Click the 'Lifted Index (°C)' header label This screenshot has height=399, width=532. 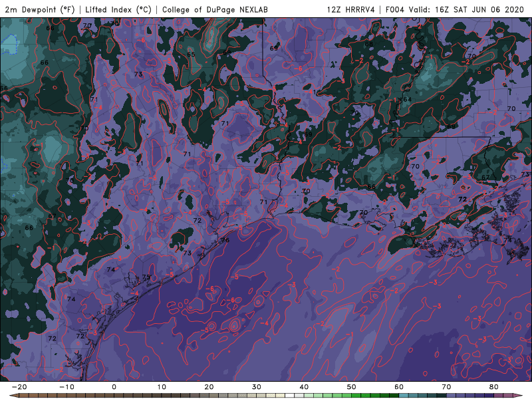tap(118, 9)
